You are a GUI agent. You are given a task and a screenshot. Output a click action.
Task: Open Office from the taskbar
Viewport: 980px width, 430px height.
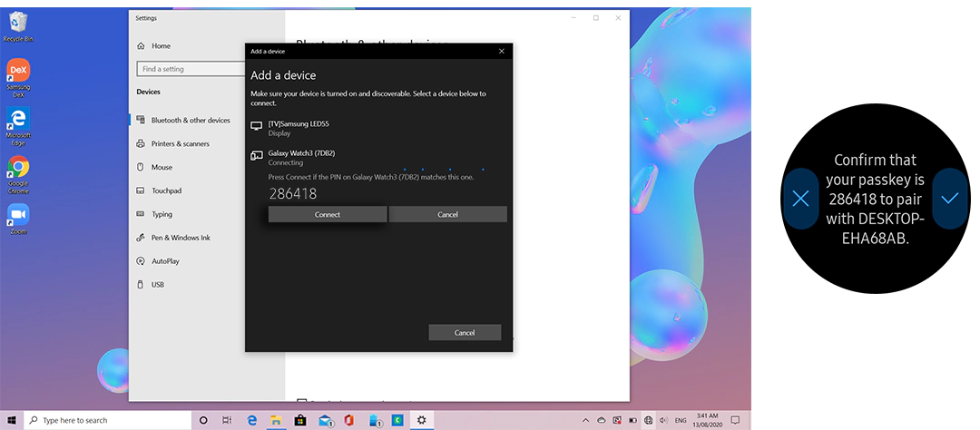(x=349, y=420)
